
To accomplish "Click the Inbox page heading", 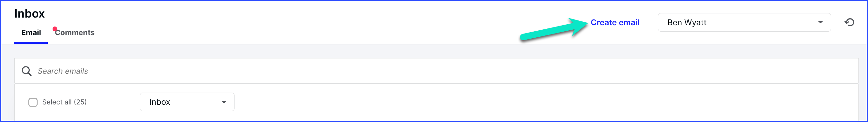I will point(29,13).
